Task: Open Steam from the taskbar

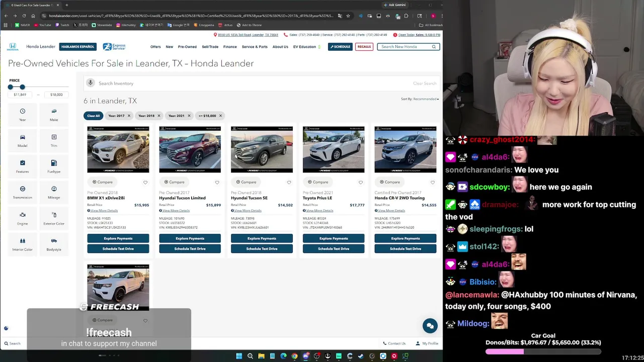Action: tap(361, 356)
